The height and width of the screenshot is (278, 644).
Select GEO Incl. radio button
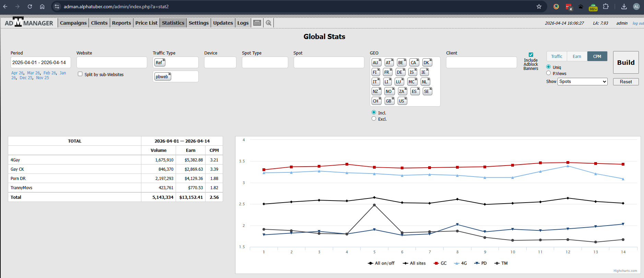(374, 112)
